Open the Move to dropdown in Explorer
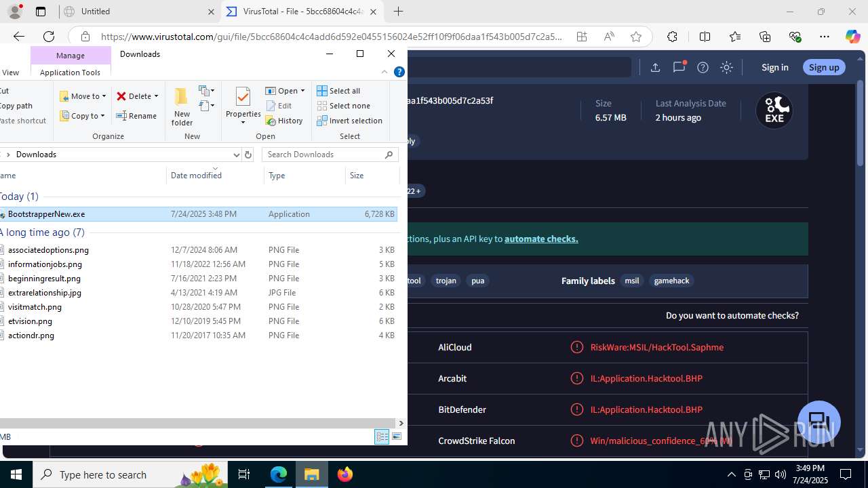 83,96
